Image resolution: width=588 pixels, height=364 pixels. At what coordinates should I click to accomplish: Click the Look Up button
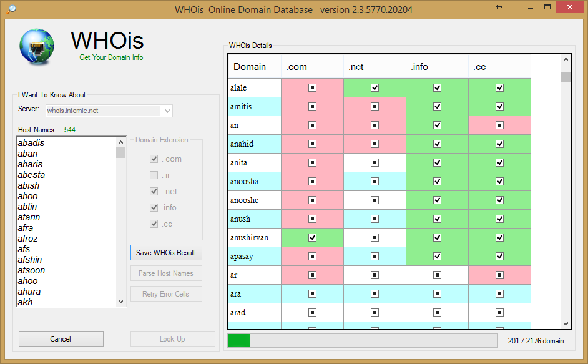pos(172,339)
